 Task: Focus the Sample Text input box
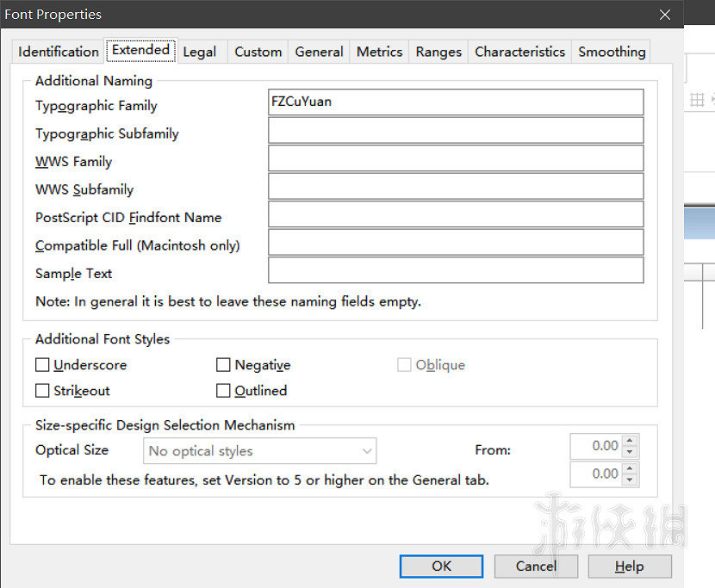tap(456, 270)
